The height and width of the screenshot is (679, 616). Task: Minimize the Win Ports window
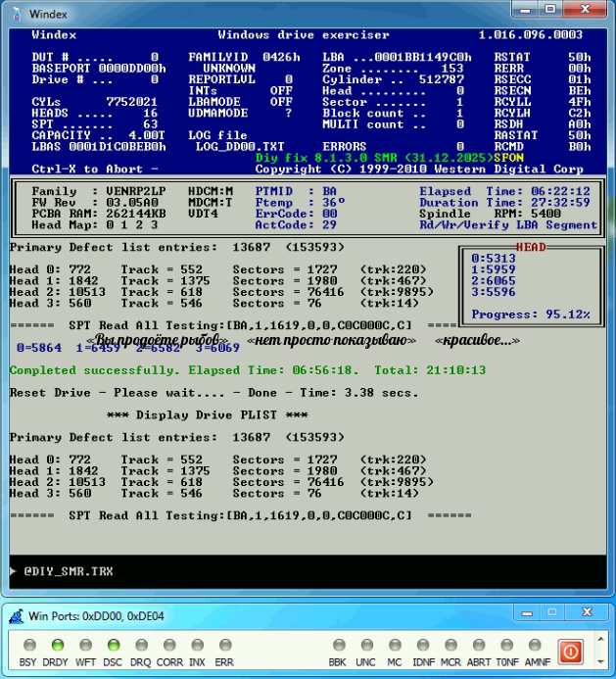click(x=527, y=612)
